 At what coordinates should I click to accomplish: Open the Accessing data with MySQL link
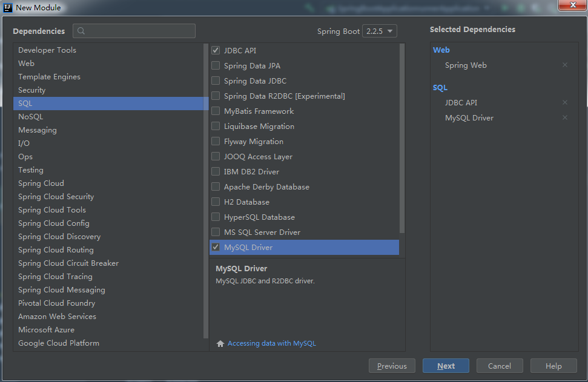point(272,344)
